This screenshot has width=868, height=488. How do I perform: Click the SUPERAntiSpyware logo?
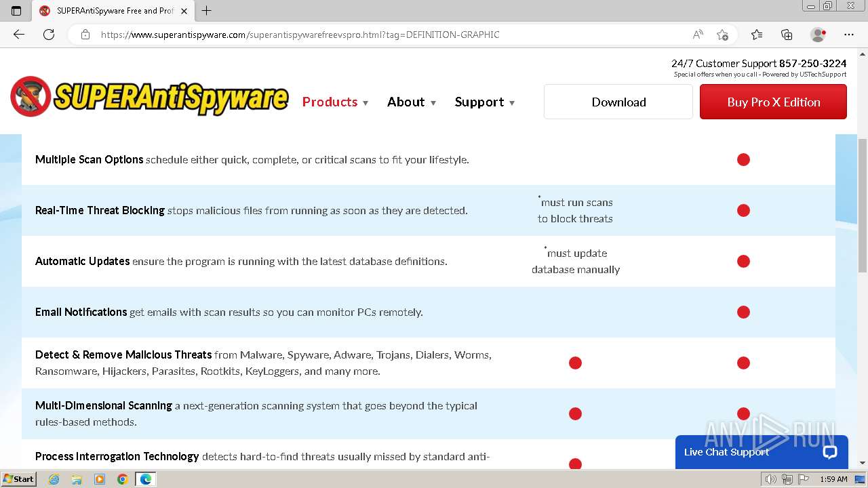(x=149, y=96)
